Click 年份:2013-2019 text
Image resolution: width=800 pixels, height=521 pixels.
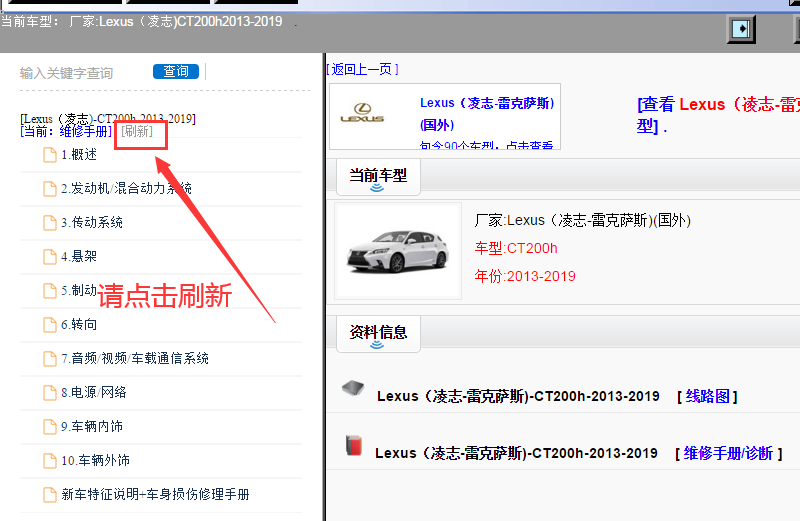[525, 276]
